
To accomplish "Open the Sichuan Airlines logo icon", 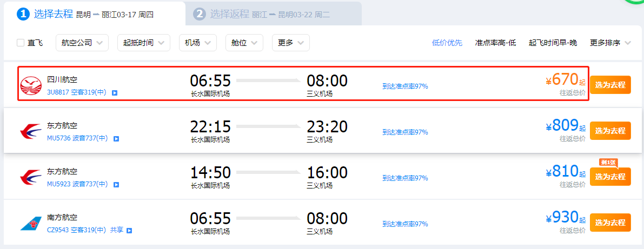I will point(31,86).
